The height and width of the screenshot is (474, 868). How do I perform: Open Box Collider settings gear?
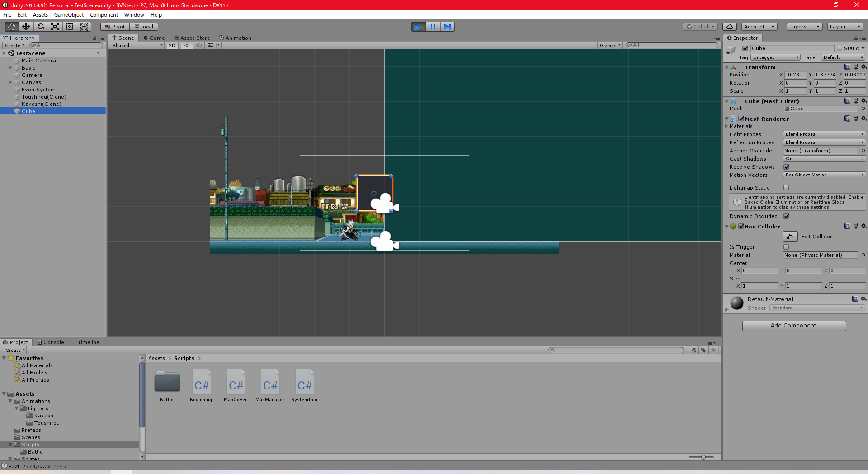coord(863,226)
